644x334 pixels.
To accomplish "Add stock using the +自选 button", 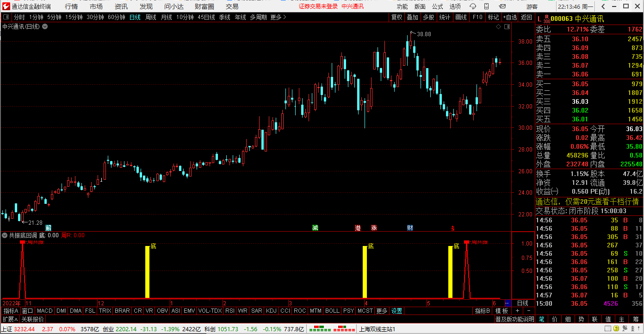I will point(510,17).
